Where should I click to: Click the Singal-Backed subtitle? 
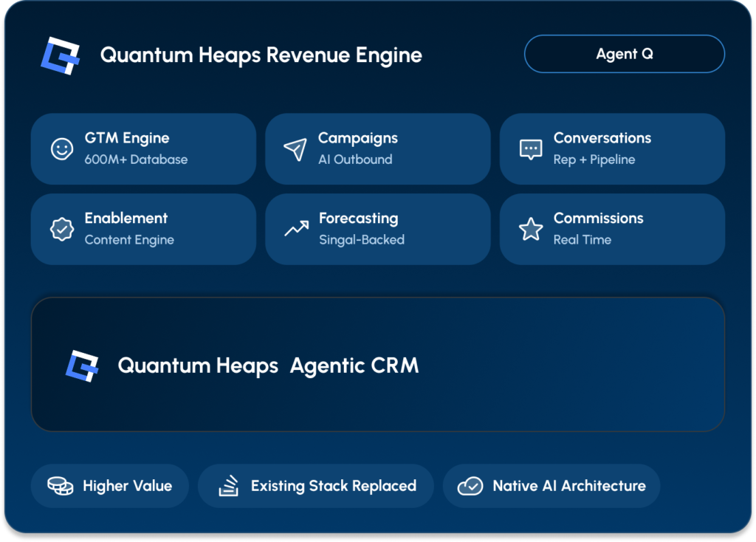coord(362,240)
